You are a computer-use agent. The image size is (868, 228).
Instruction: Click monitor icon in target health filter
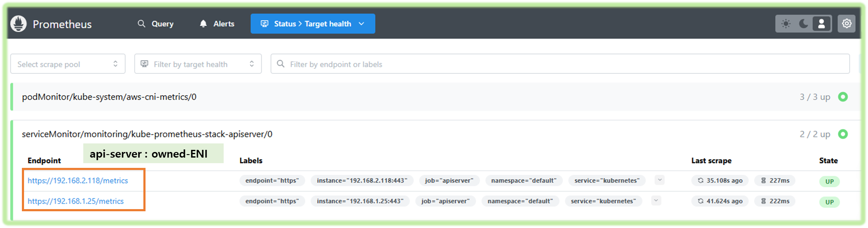coord(145,64)
